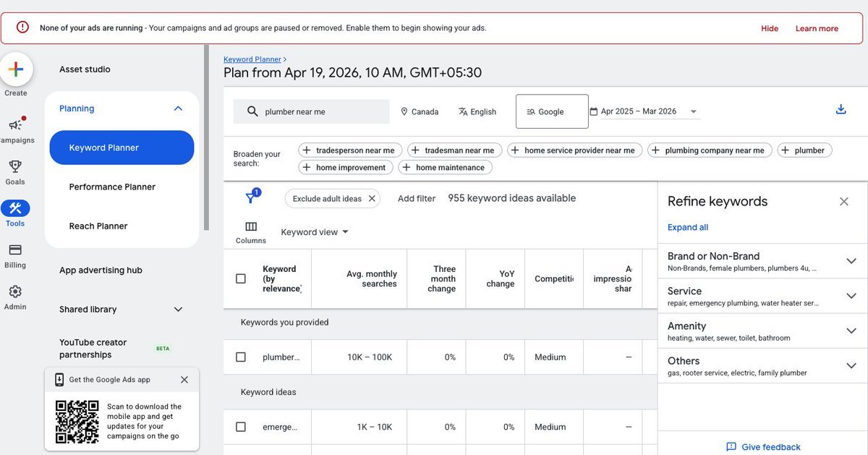The image size is (868, 455).
Task: Switch to Performance Planner
Action: 112,187
